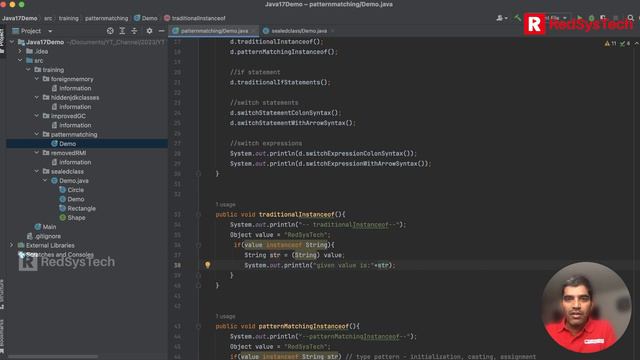Fold the patternMatchingInstanceof method at line 43
This screenshot has height=360, width=640.
198,326
